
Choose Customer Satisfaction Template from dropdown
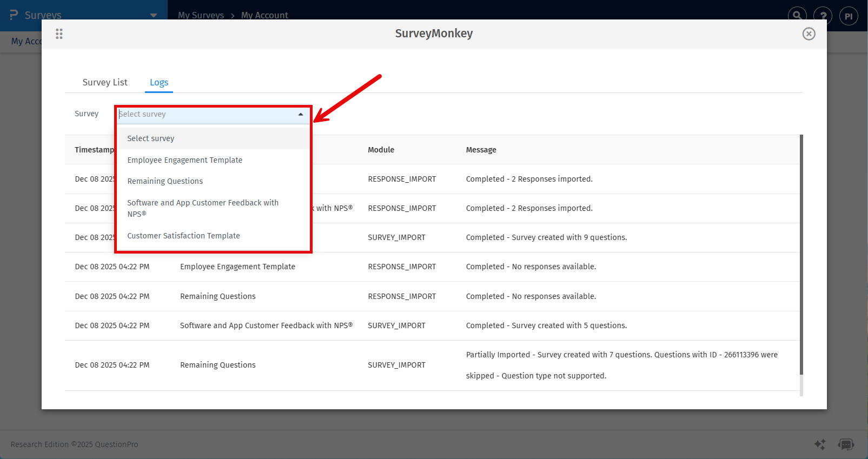point(213,236)
